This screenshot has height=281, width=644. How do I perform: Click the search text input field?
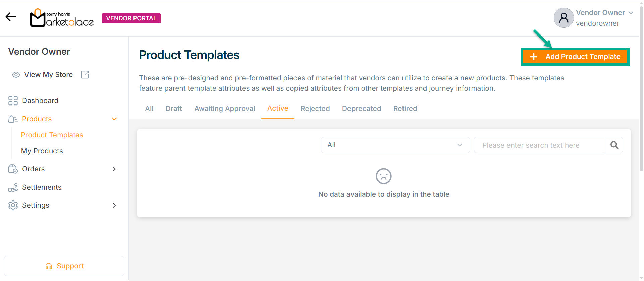[539, 145]
